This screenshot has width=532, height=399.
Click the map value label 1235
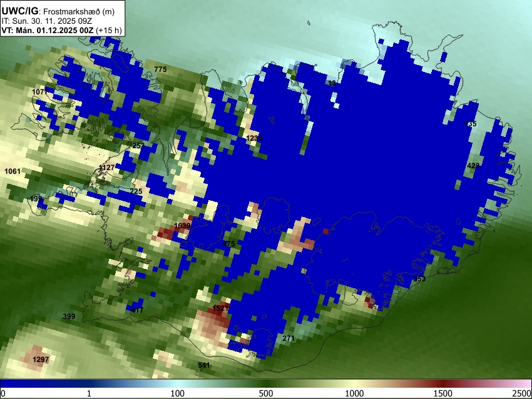pos(255,138)
